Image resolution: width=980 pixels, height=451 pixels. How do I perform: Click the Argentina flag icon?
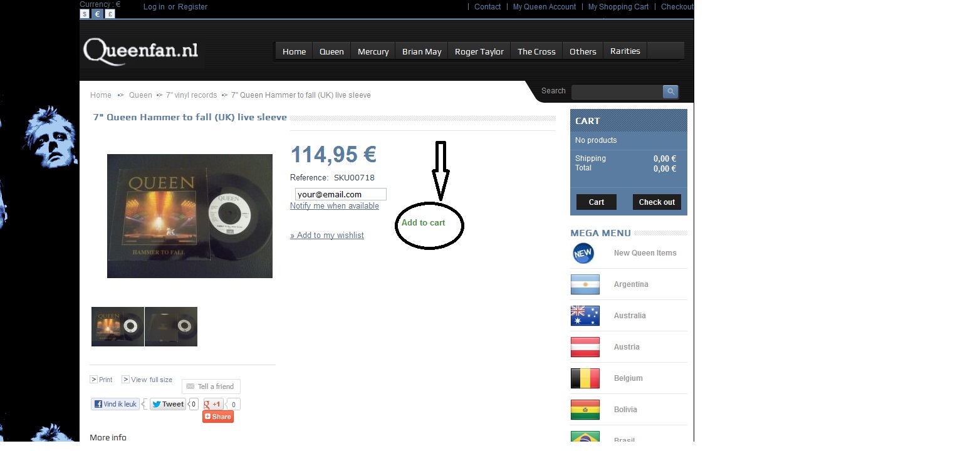(585, 284)
